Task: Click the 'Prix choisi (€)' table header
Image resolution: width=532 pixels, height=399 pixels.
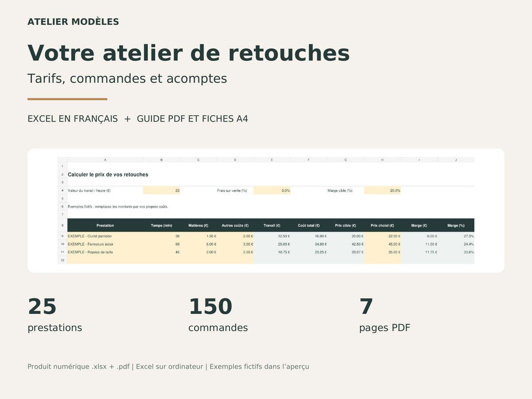Action: click(382, 226)
